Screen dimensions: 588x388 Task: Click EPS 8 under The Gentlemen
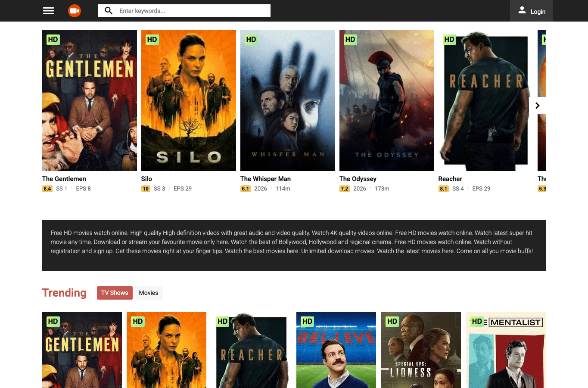pos(84,189)
